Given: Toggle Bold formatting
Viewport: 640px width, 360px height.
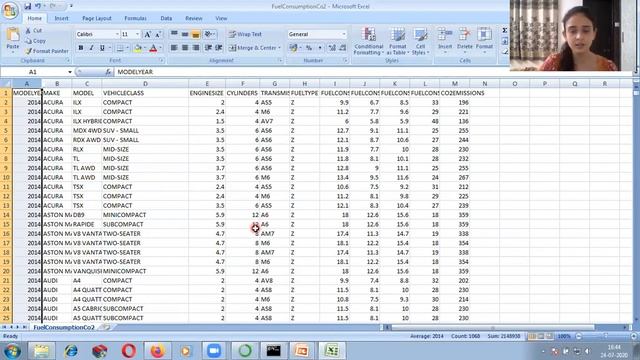Looking at the screenshot, I should (81, 48).
